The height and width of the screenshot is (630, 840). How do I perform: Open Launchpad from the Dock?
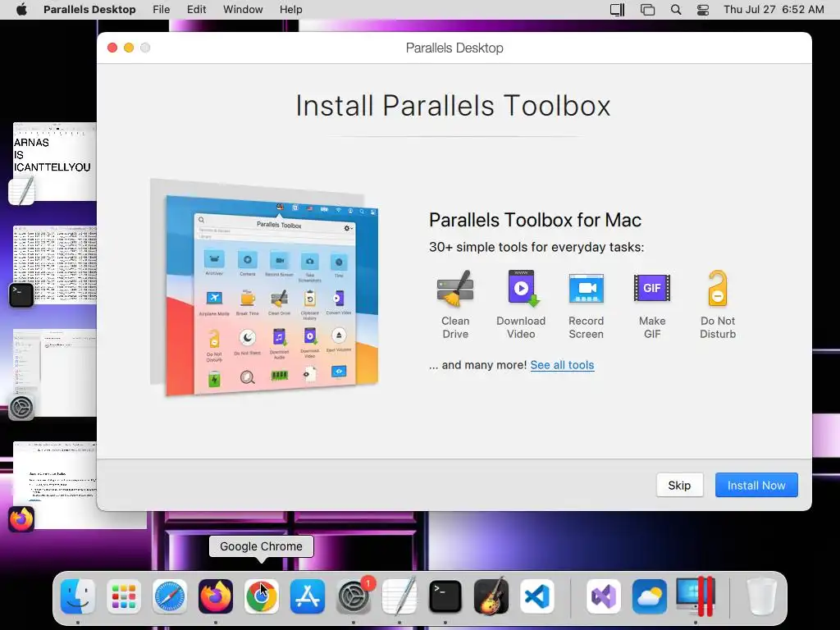(124, 596)
